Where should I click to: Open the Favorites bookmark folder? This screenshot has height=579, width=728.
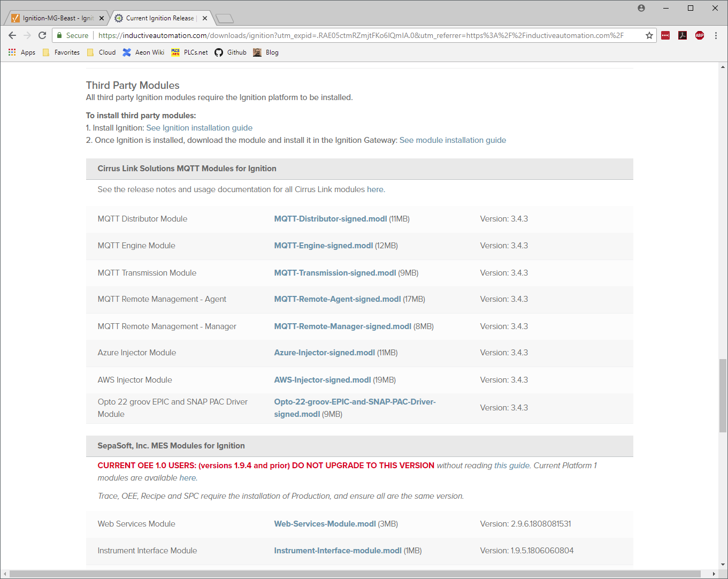click(61, 52)
